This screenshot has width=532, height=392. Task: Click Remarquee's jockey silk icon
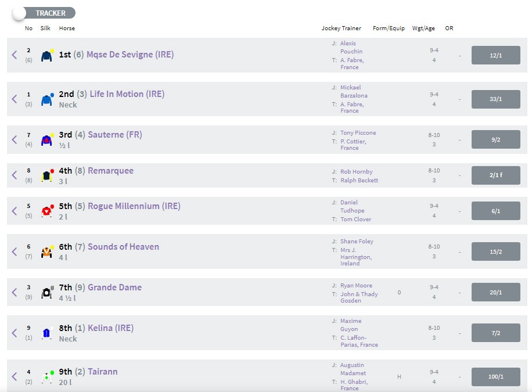46,175
